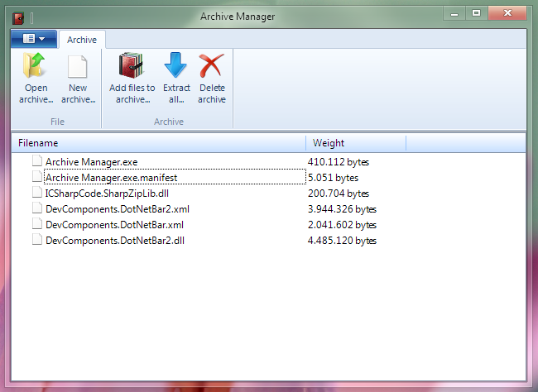
Task: Click the 3.944.326 bytes weight value
Action: click(342, 209)
